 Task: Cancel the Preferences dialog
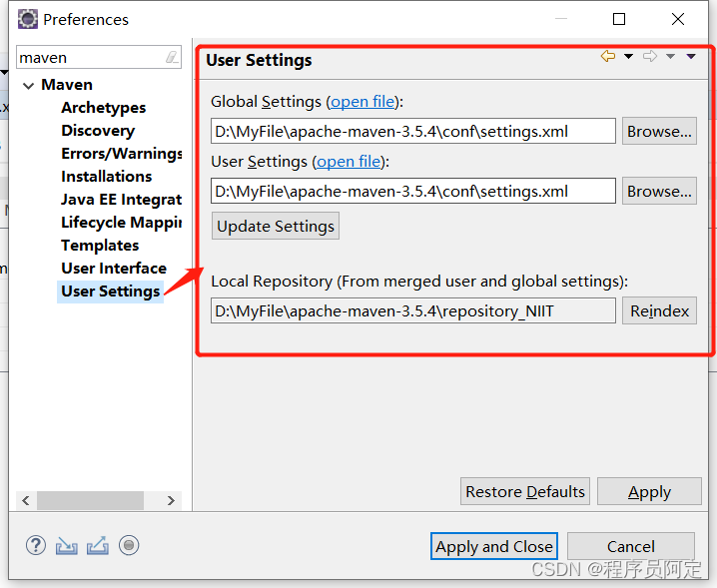pyautogui.click(x=630, y=546)
